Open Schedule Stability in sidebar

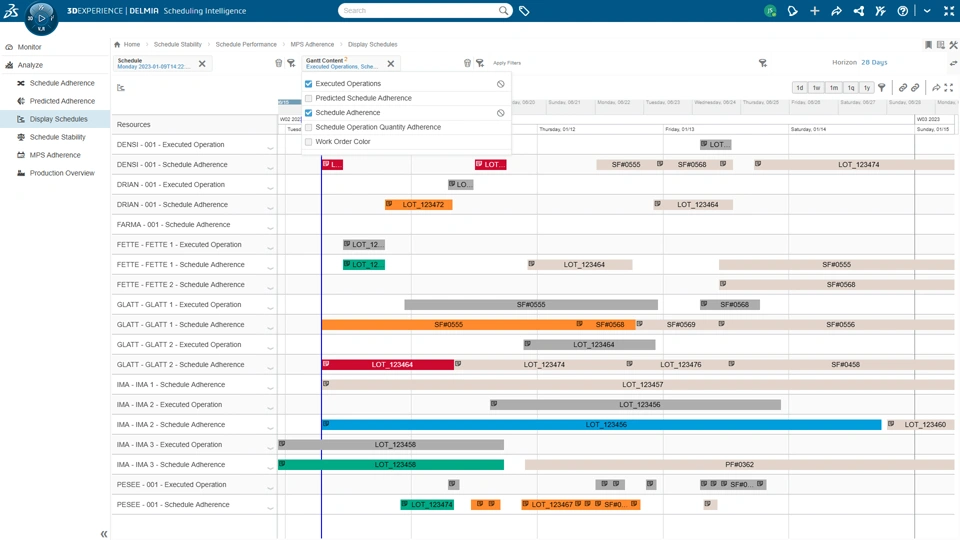[x=58, y=137]
